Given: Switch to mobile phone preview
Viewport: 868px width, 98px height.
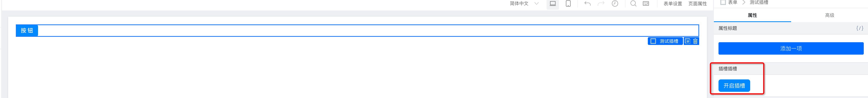Looking at the screenshot, I should tap(568, 3).
